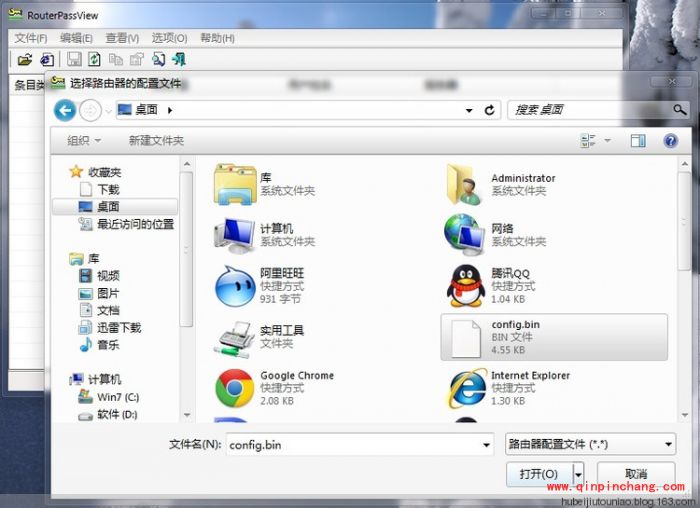Click the Properties icon in RouterPassView toolbar
700x508 pixels.
point(137,59)
